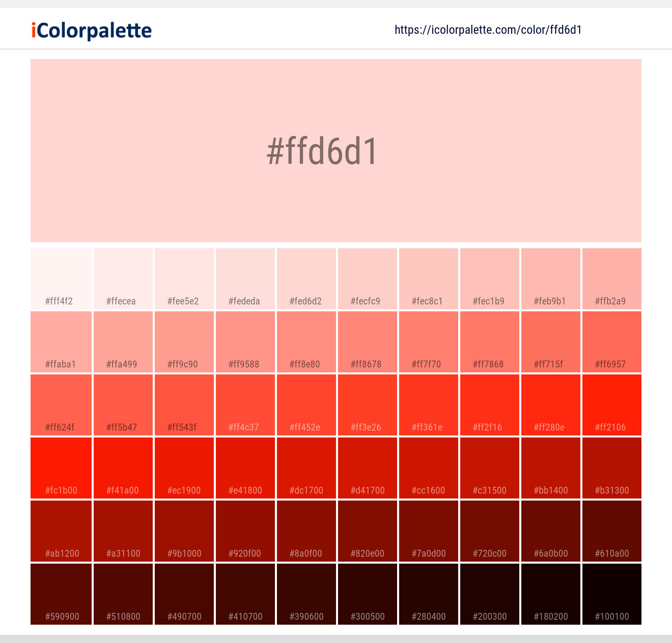Click the #ffaba1 swatch

pyautogui.click(x=61, y=342)
